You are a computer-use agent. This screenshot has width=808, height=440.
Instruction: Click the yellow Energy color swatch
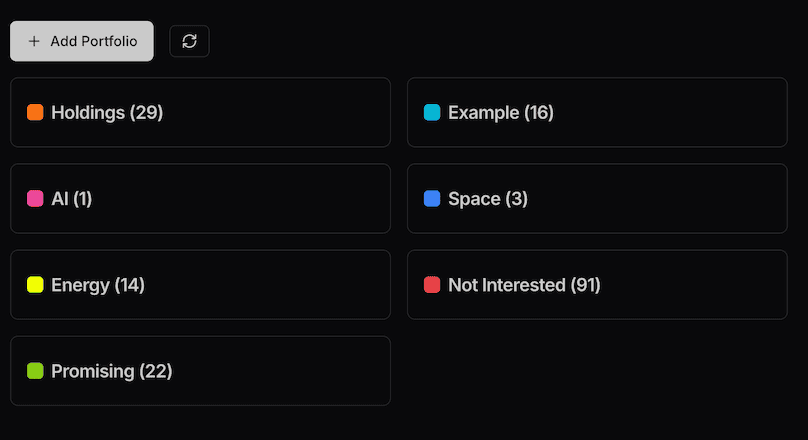[35, 285]
